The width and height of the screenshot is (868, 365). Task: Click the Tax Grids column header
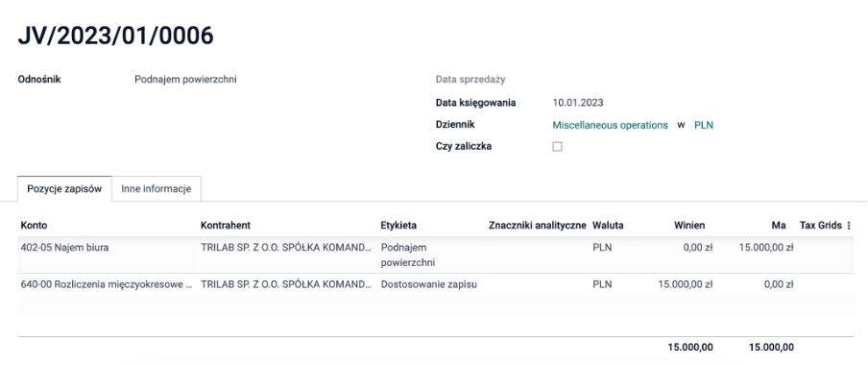coord(821,226)
